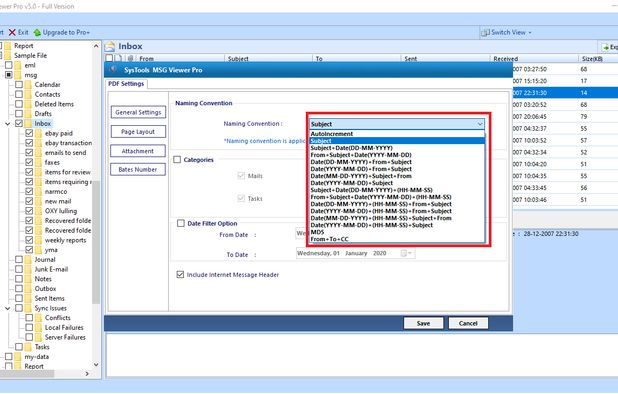Image resolution: width=618 pixels, height=394 pixels.
Task: Uncheck Include Internet Message Header
Action: [180, 275]
